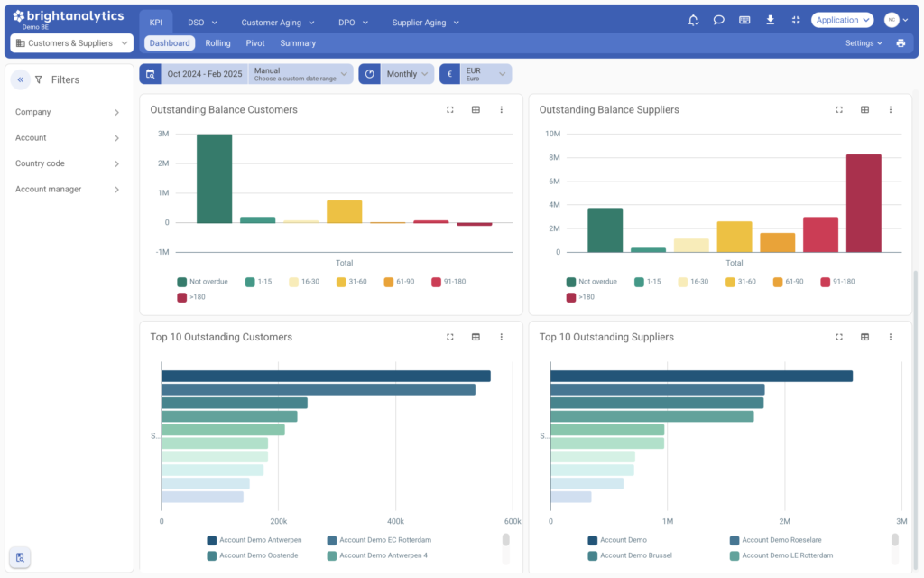Open the Customers & Suppliers dropdown
Image resolution: width=924 pixels, height=578 pixels.
72,43
